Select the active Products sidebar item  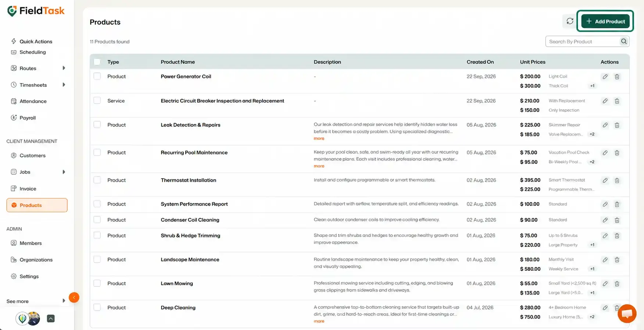tap(37, 205)
